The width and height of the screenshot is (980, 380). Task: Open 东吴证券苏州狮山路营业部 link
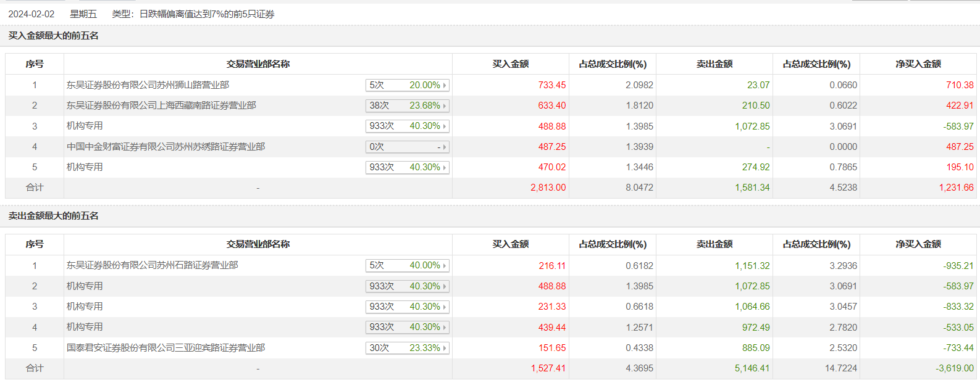point(148,85)
